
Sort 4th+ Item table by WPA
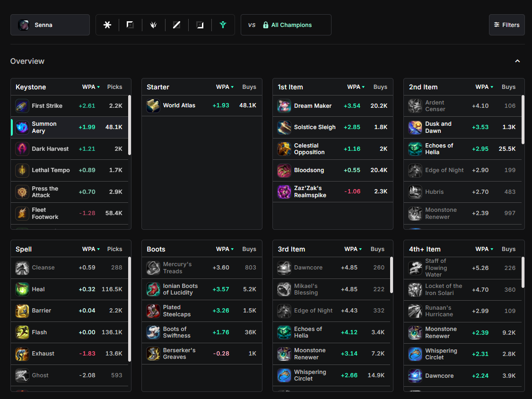point(485,249)
